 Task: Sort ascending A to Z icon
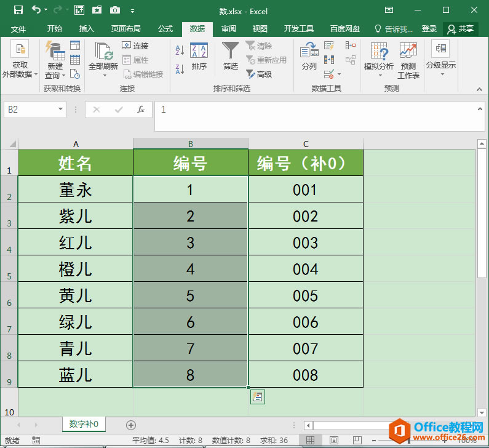(x=180, y=50)
